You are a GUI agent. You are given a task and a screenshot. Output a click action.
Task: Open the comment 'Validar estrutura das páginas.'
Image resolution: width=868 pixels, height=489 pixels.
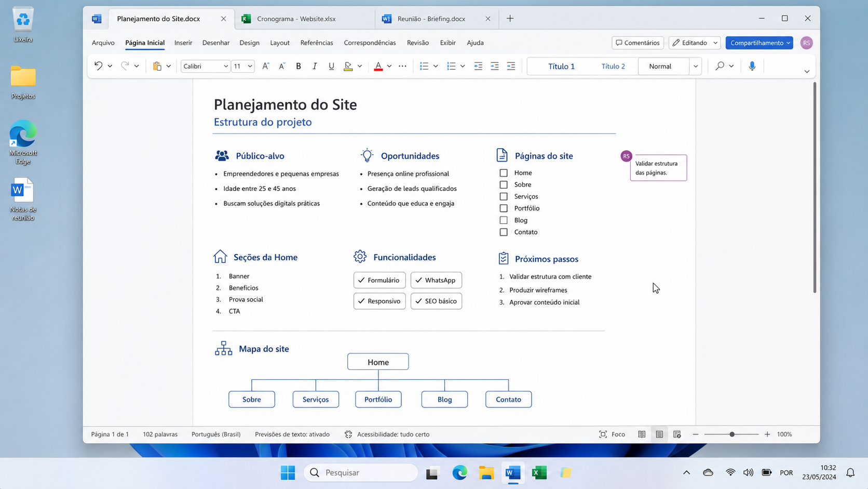[x=658, y=168]
